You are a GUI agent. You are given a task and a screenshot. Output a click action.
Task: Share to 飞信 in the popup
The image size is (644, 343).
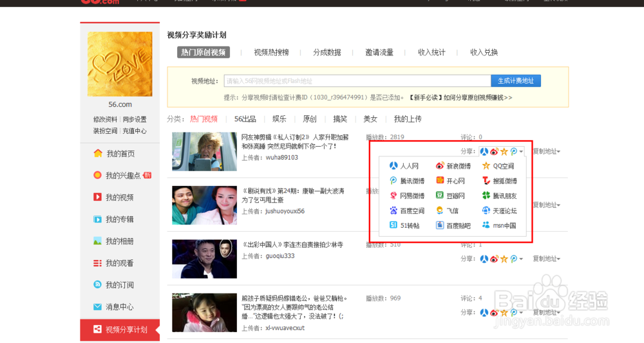click(448, 210)
